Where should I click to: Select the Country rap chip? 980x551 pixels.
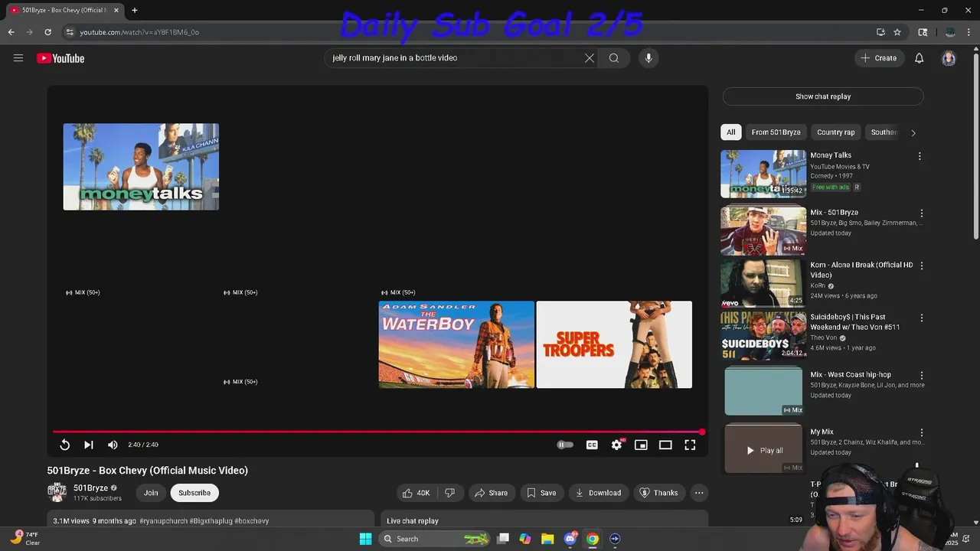pyautogui.click(x=835, y=132)
